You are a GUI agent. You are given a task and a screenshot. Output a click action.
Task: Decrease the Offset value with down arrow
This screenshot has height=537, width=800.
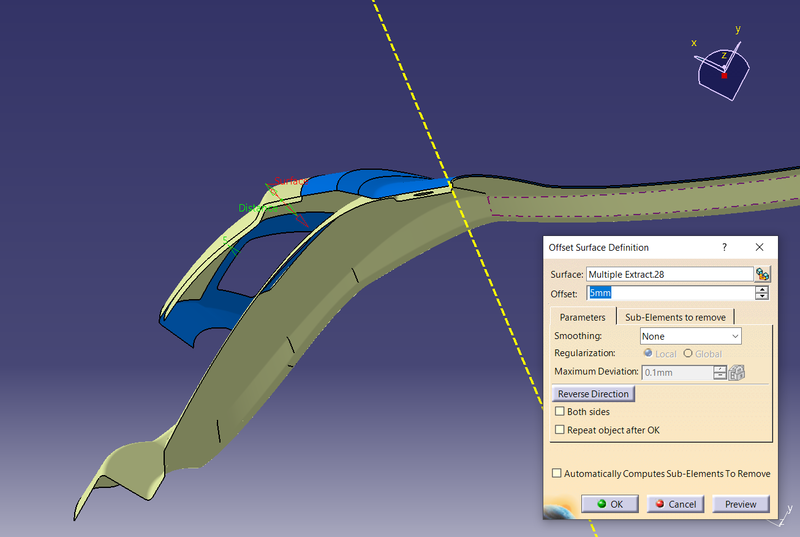(762, 296)
